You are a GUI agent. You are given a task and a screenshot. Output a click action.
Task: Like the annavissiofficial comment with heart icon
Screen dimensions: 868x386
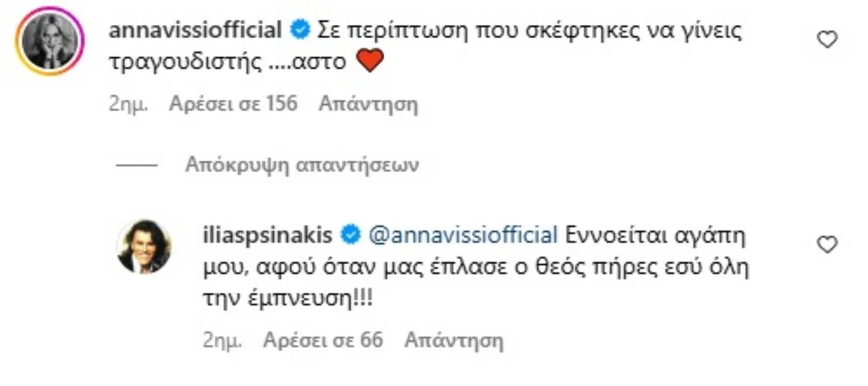point(826,39)
